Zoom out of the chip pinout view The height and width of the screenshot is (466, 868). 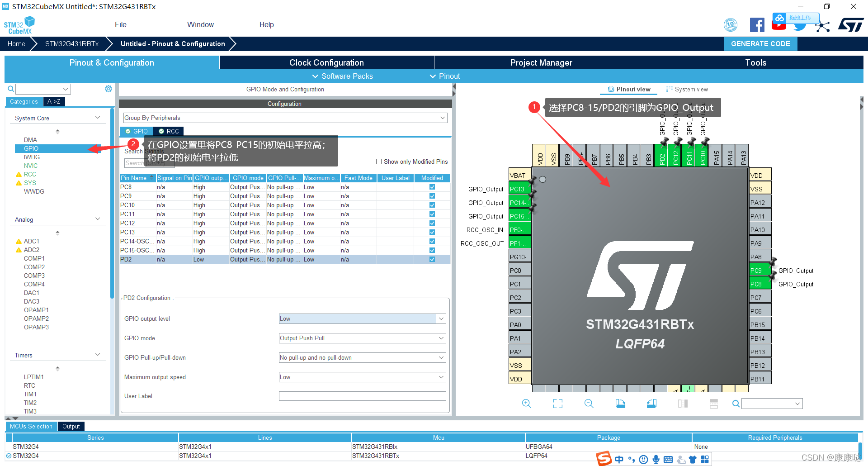click(x=589, y=404)
